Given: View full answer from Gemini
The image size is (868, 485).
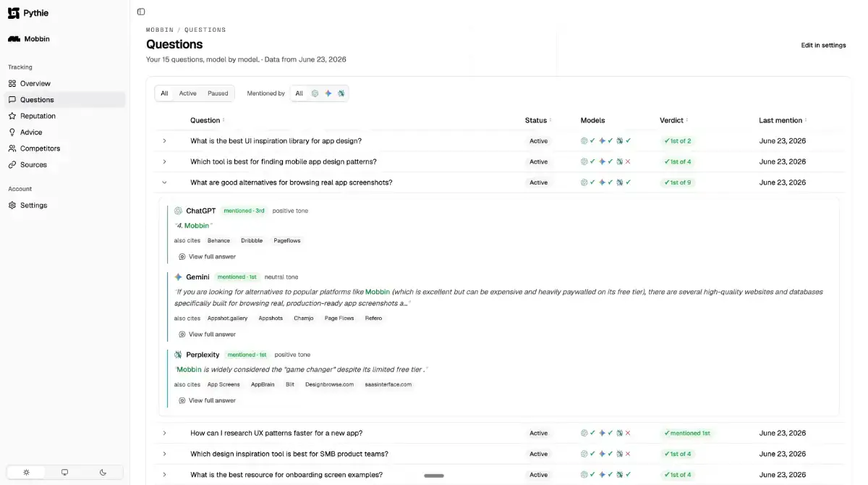Looking at the screenshot, I should (207, 334).
